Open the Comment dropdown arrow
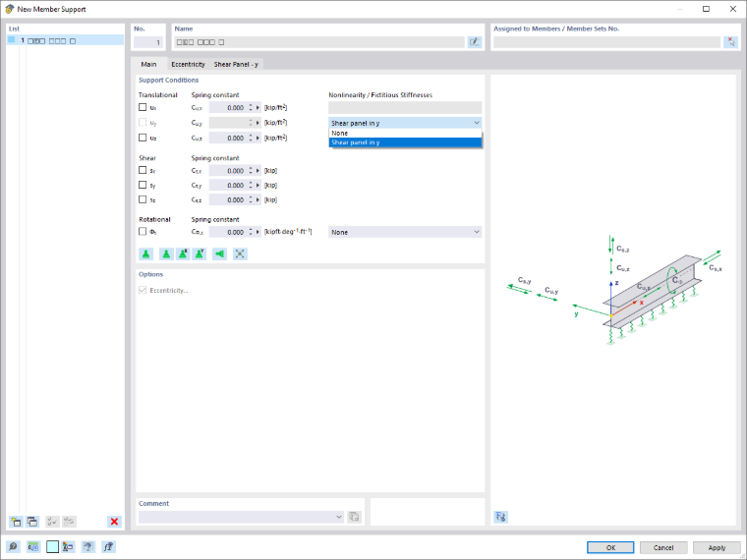The image size is (747, 560). pos(339,517)
